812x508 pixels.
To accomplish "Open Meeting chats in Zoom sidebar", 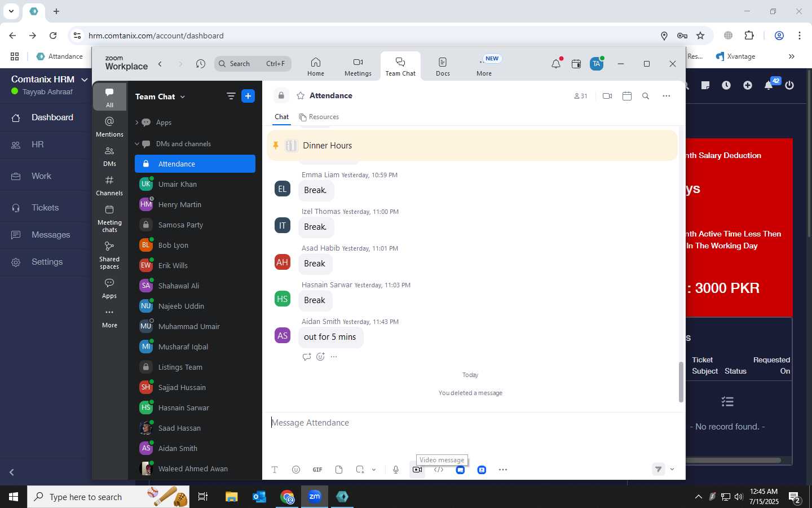I will pyautogui.click(x=109, y=218).
